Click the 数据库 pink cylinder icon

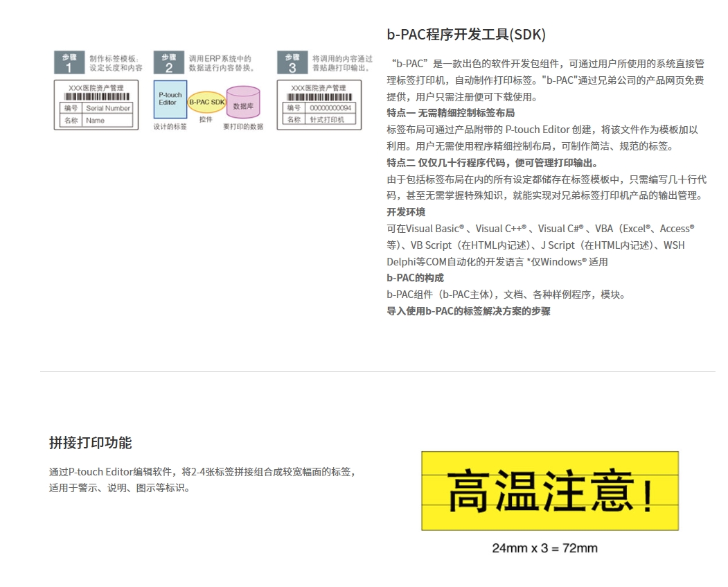click(x=243, y=103)
